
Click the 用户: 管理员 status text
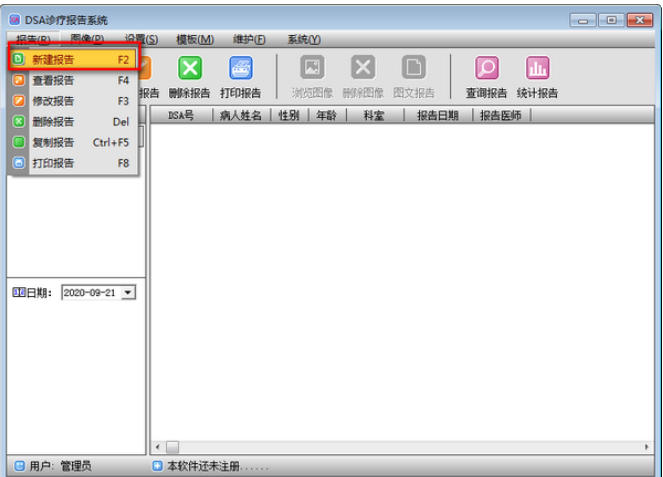tap(60, 466)
